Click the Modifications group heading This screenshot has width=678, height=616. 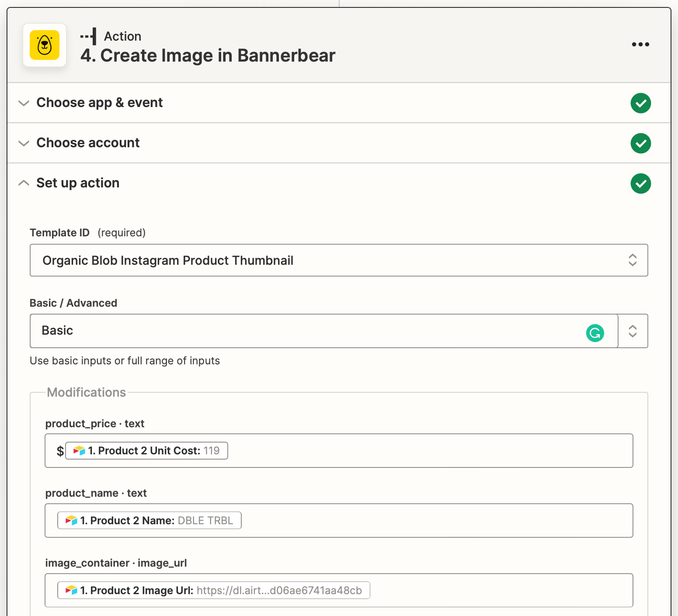(86, 392)
